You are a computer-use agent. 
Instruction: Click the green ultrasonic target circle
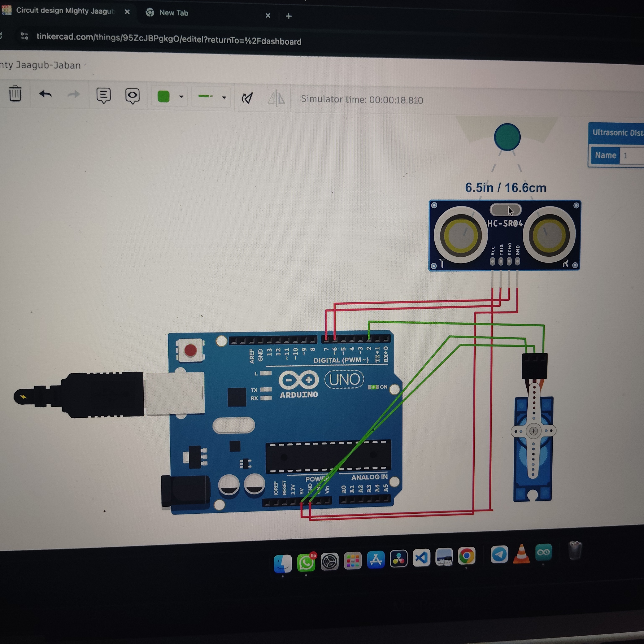pos(507,137)
